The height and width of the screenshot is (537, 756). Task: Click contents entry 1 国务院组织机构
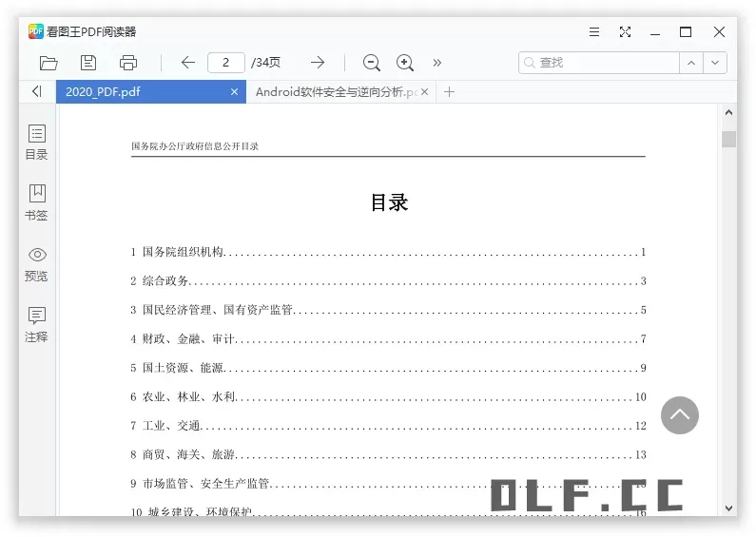388,252
